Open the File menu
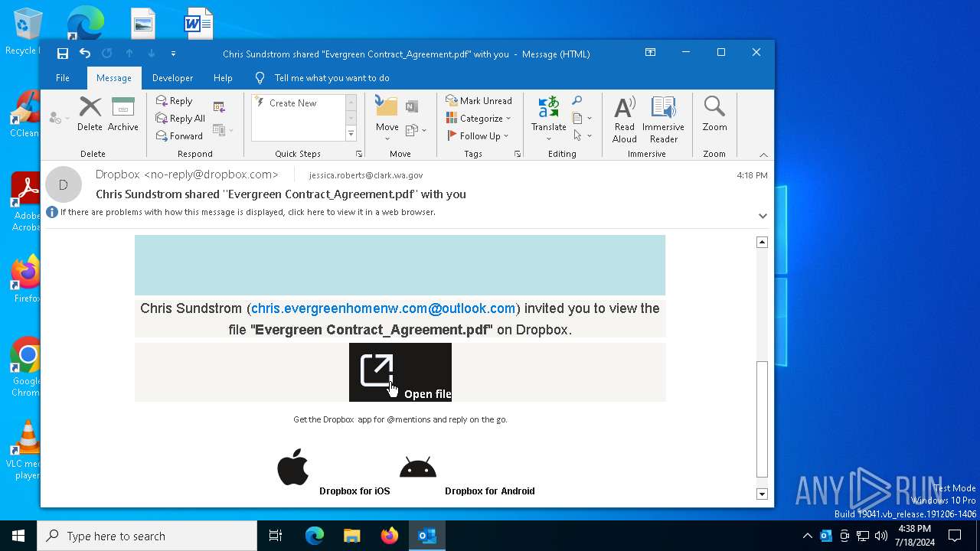The image size is (980, 551). 63,78
